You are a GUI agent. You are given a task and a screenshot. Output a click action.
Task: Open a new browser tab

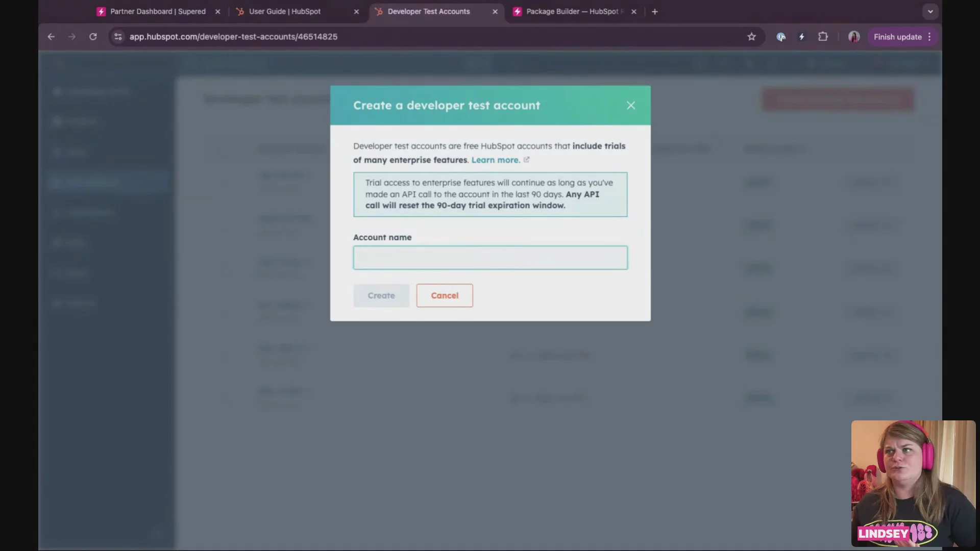pyautogui.click(x=655, y=11)
